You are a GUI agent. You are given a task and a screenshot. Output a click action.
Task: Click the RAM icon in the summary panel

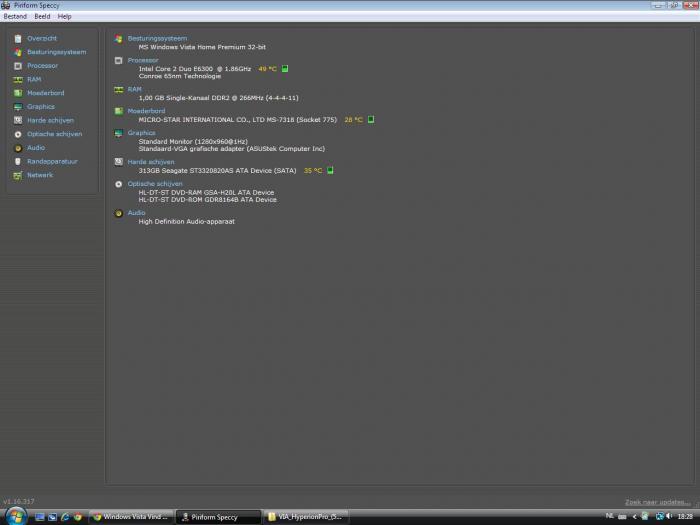point(118,90)
